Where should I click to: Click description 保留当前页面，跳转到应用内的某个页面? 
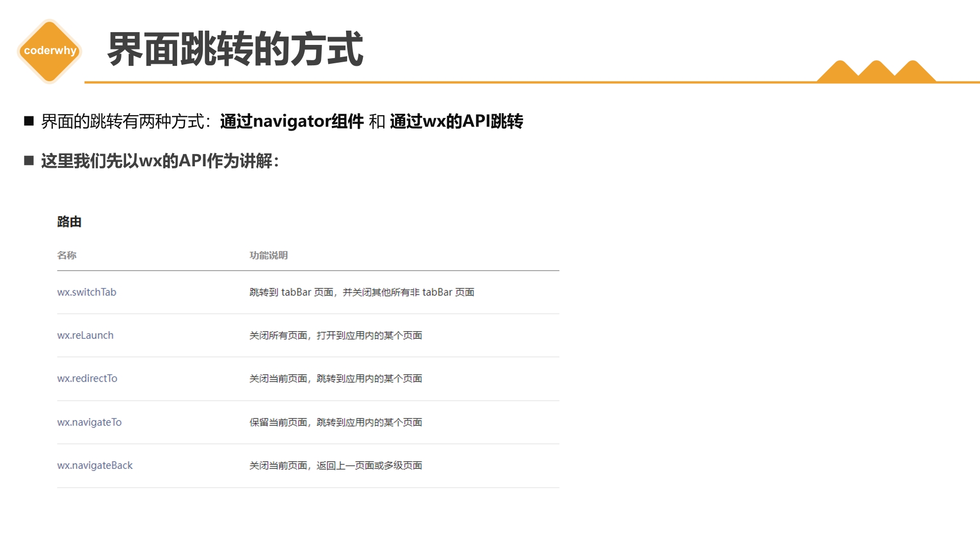(336, 422)
